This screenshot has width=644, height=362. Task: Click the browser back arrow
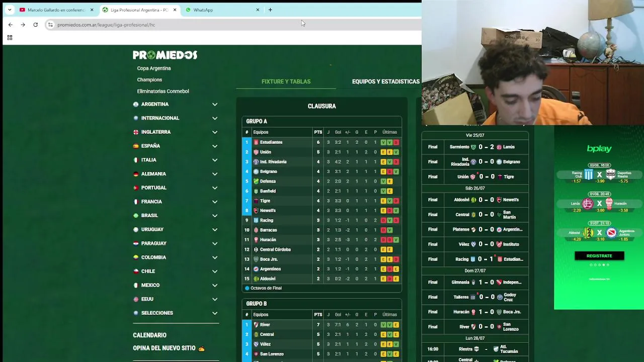click(x=10, y=25)
